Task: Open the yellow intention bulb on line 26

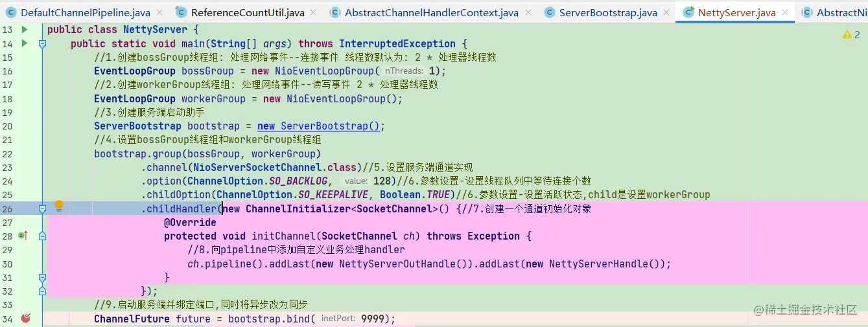Action: (59, 207)
